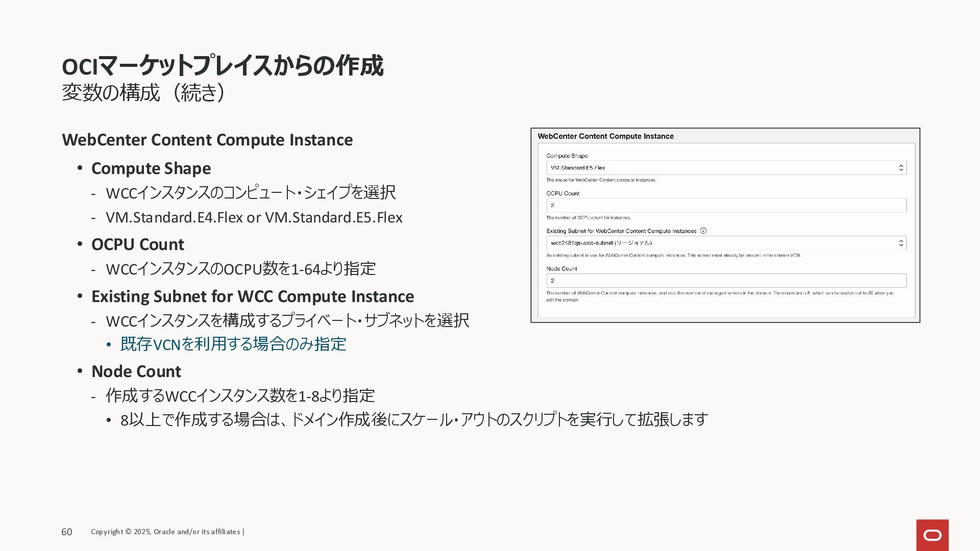Click the Oracle logo icon

pyautogui.click(x=932, y=535)
